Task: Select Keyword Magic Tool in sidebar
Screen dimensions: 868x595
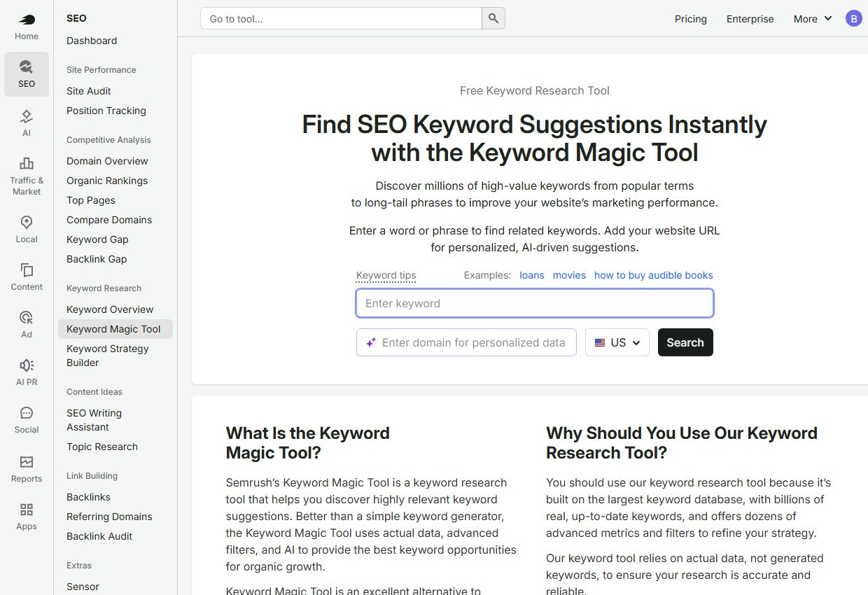Action: point(115,329)
